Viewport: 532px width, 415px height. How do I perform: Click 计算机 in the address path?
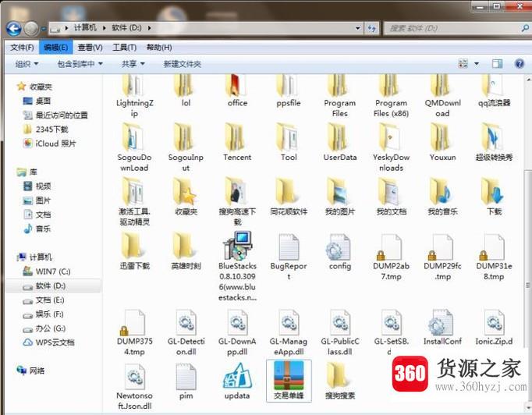pyautogui.click(x=85, y=28)
